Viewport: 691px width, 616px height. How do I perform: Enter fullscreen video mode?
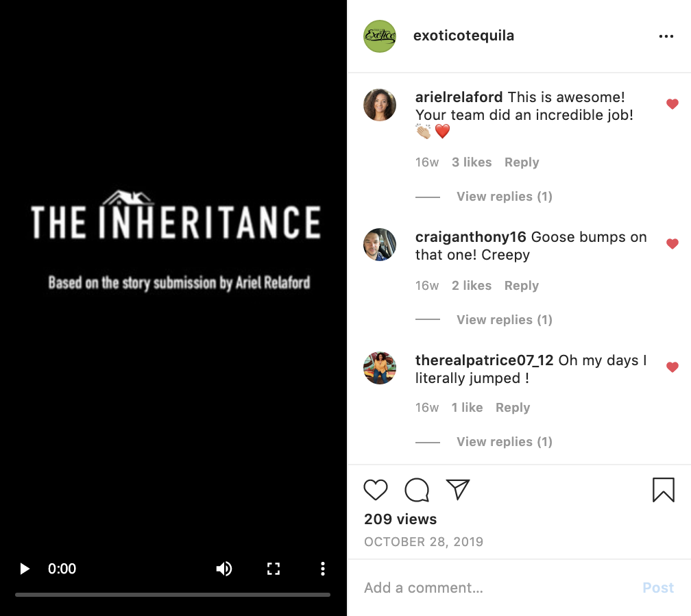(x=274, y=569)
